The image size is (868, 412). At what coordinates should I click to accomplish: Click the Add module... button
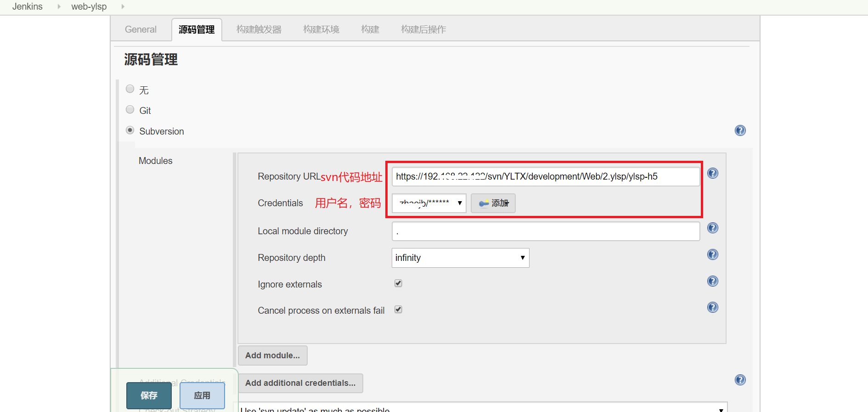click(x=272, y=356)
